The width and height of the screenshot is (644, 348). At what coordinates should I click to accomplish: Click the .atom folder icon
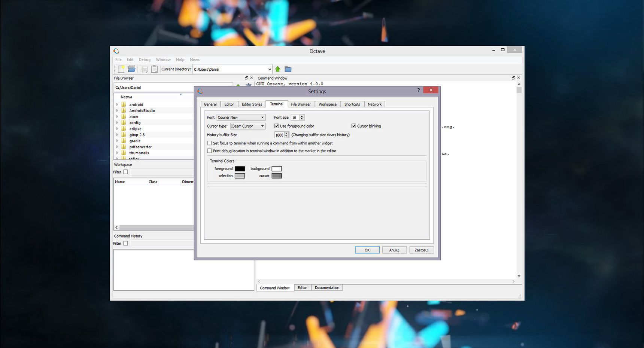[x=124, y=117]
